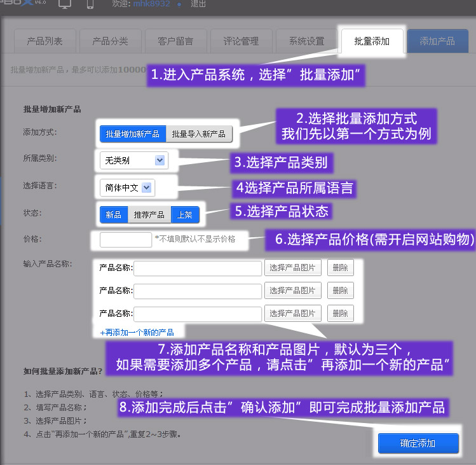Switch to the 产品列表 tab
This screenshot has width=476, height=465.
(x=45, y=41)
